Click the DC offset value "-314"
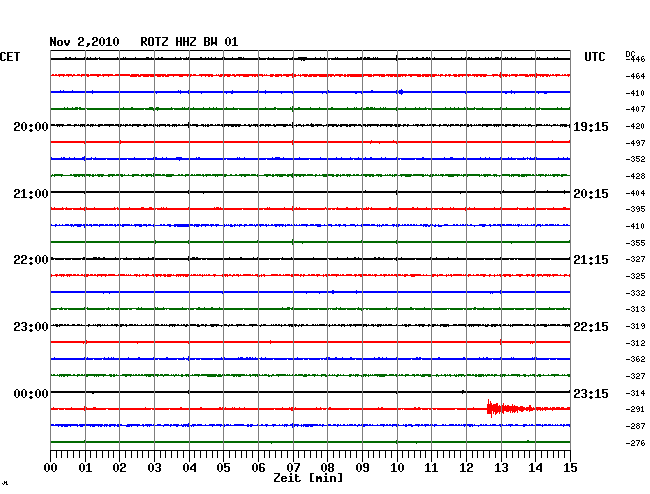This screenshot has width=650, height=494. click(635, 393)
